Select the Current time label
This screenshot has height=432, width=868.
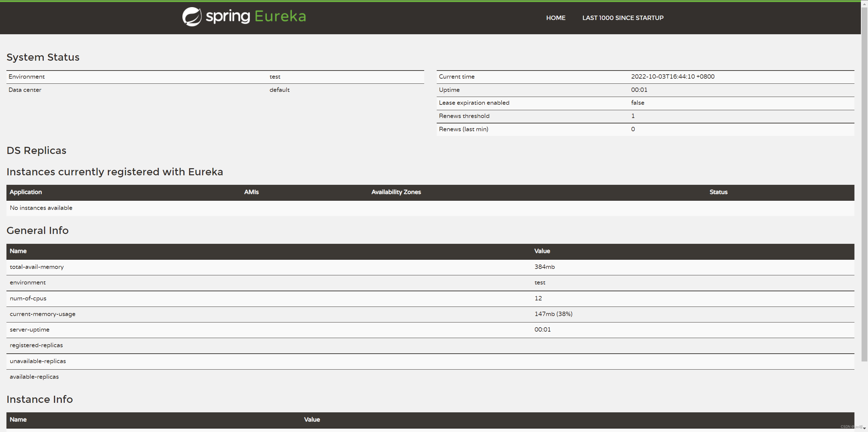click(457, 77)
